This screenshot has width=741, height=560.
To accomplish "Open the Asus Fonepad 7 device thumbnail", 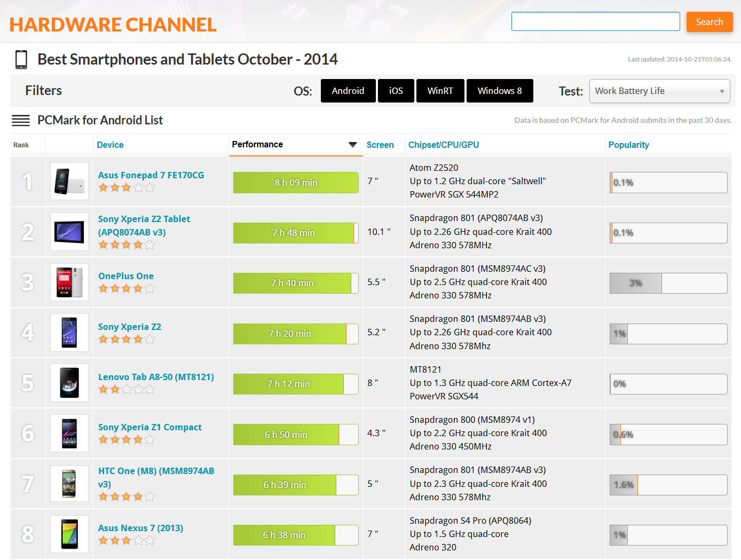I will (x=69, y=182).
